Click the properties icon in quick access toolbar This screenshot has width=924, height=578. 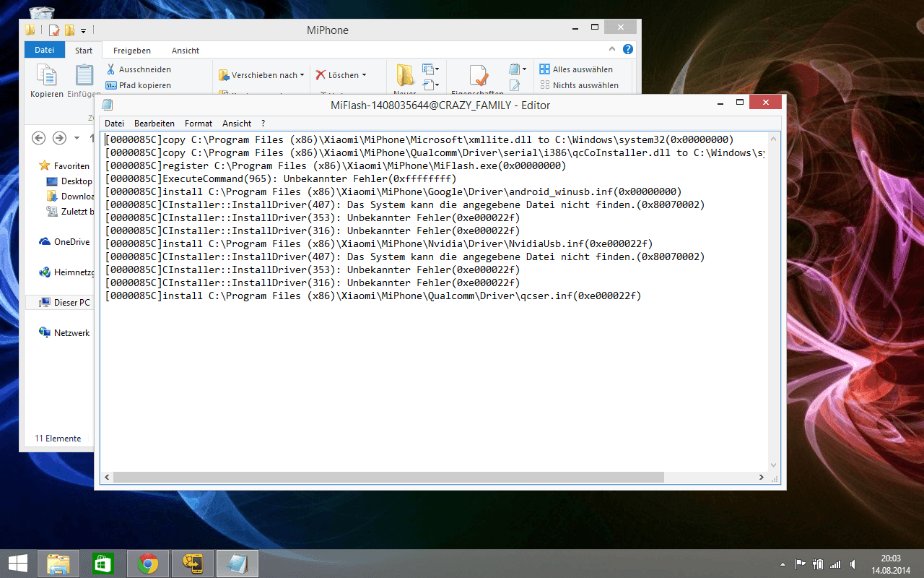point(54,30)
